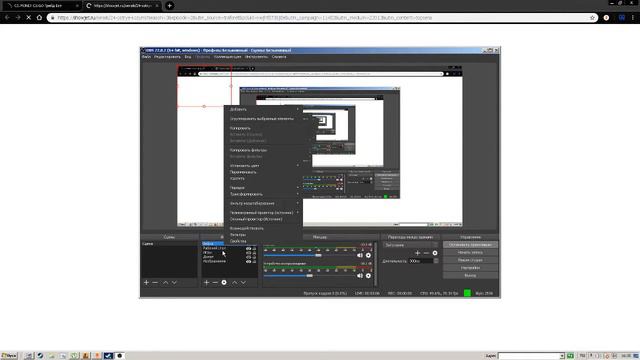Choose Переименовать in the context menu
Screen dimensions: 640x360
(243, 172)
